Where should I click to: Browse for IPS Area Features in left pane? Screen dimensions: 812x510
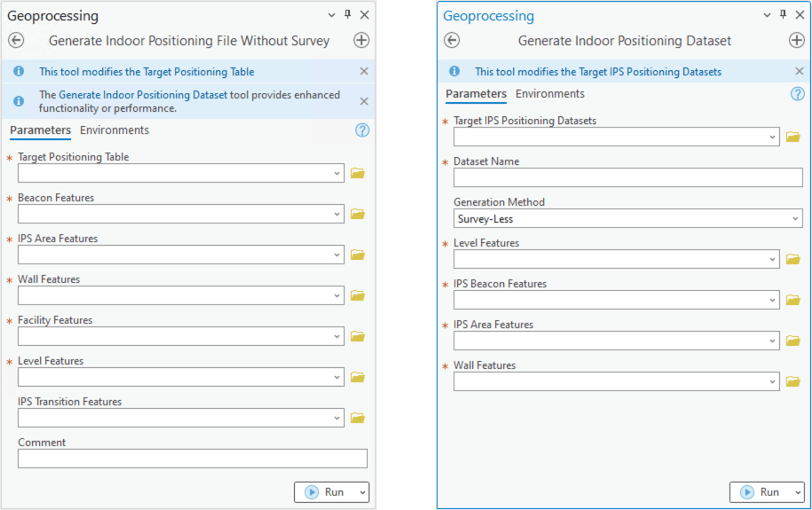pyautogui.click(x=358, y=254)
